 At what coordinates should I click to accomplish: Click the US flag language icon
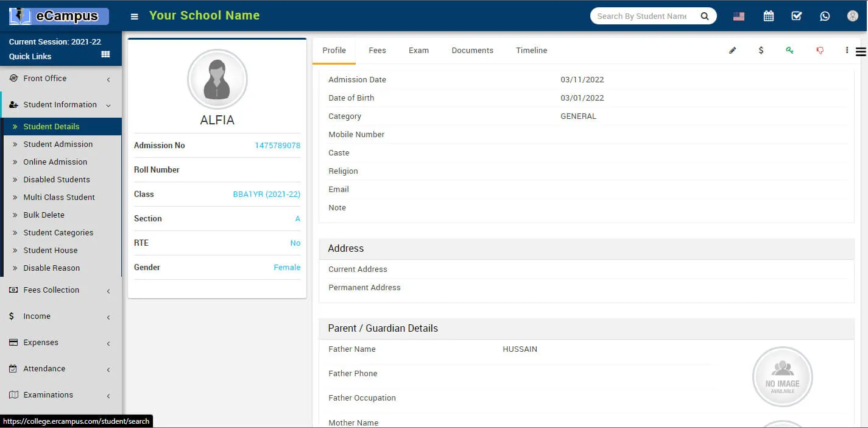tap(739, 16)
